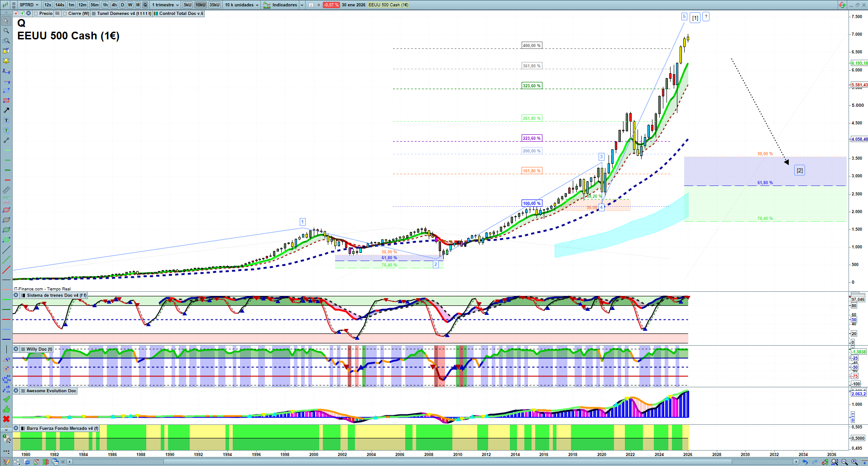868x466 pixels.
Task: Open the Indicadores menu
Action: (284, 5)
